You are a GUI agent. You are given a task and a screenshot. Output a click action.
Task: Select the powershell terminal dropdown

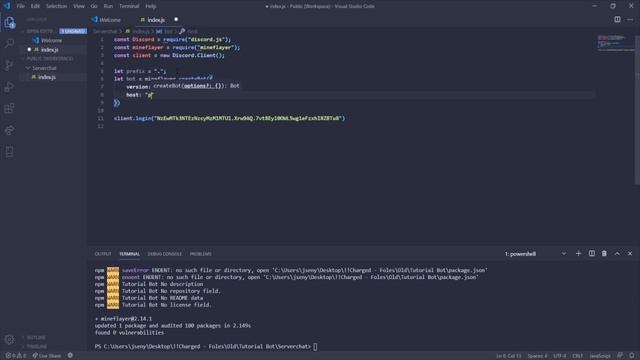click(535, 254)
